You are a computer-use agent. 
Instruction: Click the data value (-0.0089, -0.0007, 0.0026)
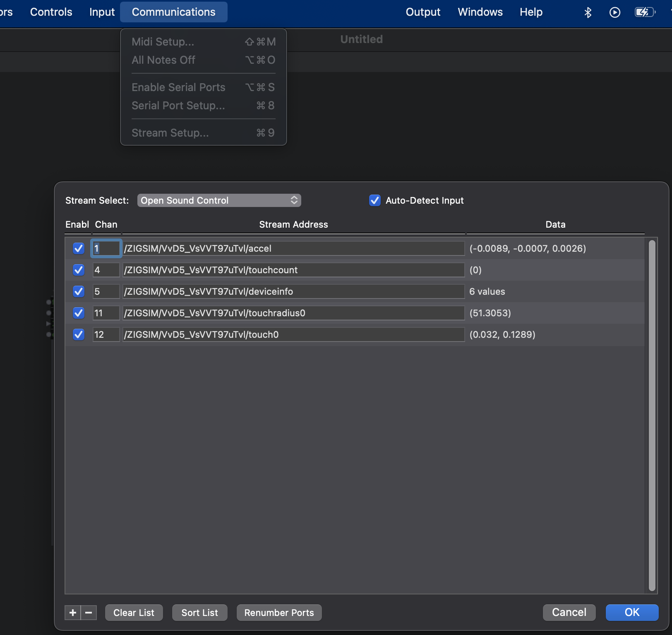pyautogui.click(x=528, y=248)
